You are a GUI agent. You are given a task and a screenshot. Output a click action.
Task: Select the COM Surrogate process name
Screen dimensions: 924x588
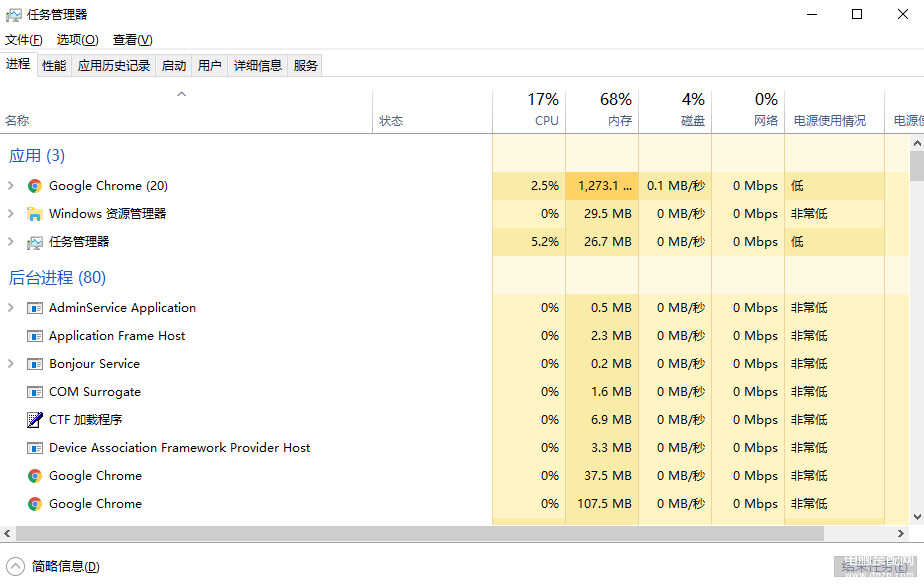[95, 392]
